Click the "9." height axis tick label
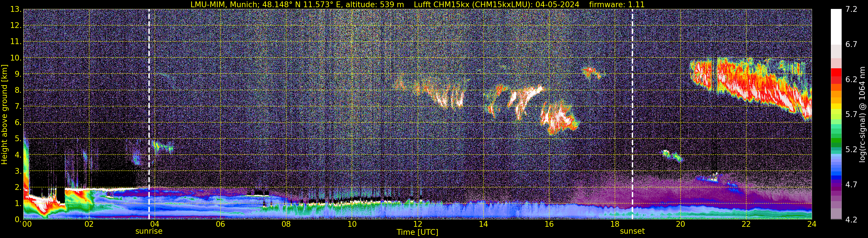 [x=18, y=74]
